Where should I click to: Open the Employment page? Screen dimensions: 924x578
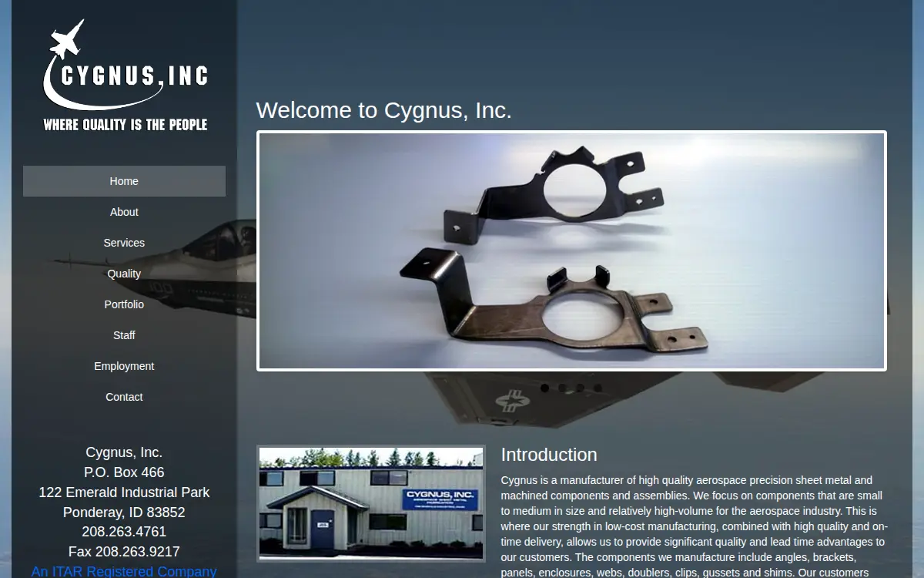click(124, 366)
